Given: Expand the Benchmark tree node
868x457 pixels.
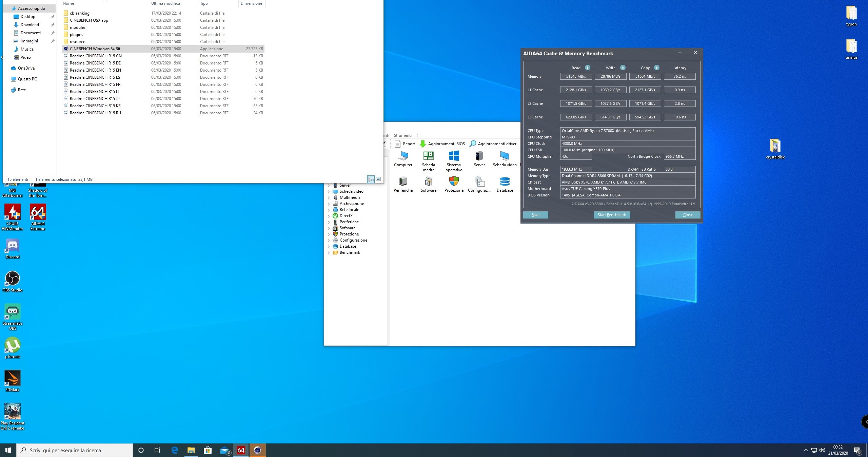Looking at the screenshot, I should 329,253.
